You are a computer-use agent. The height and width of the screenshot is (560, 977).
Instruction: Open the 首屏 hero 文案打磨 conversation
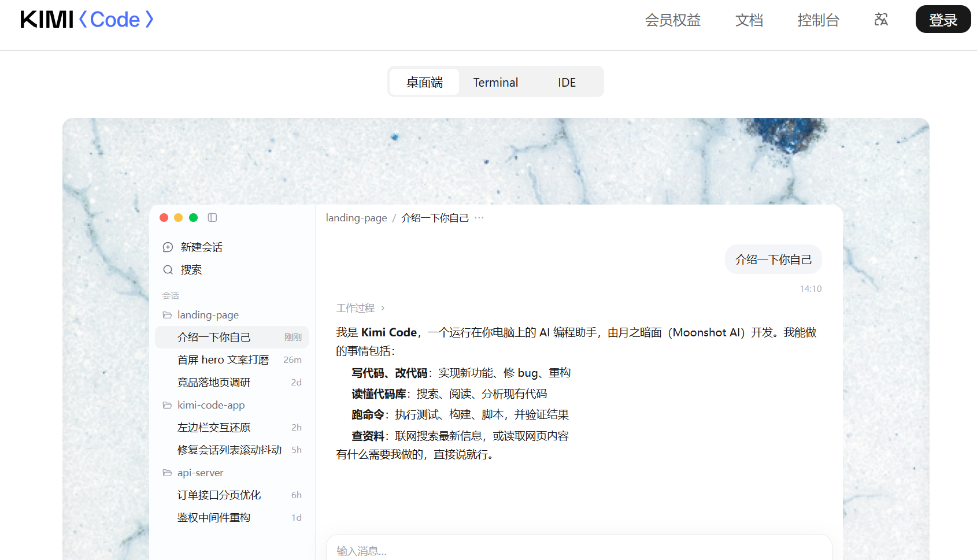point(232,360)
